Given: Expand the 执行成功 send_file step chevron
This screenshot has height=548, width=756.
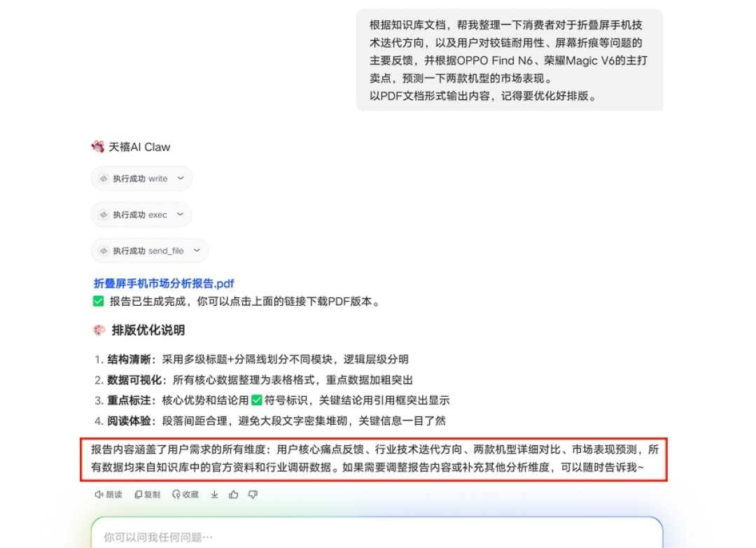Looking at the screenshot, I should click(x=197, y=251).
